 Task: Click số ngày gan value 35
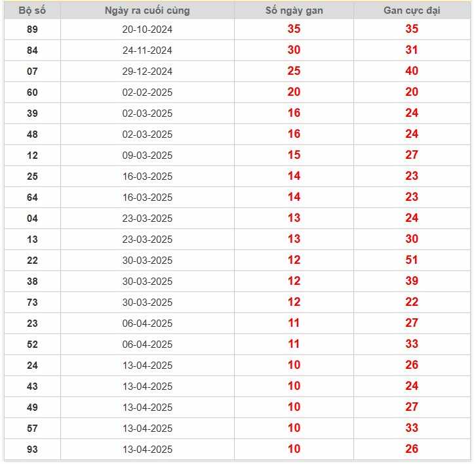294,29
